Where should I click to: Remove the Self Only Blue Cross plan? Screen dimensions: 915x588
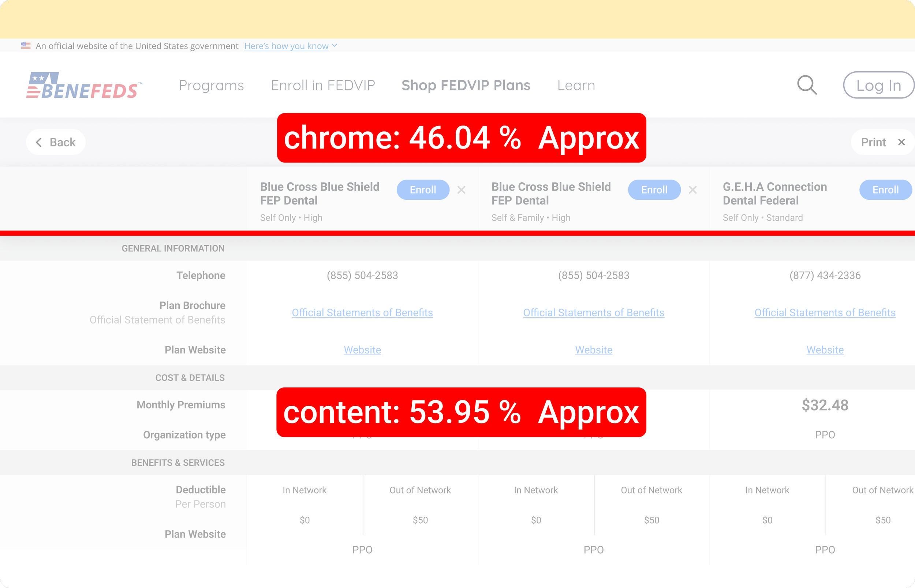(461, 190)
